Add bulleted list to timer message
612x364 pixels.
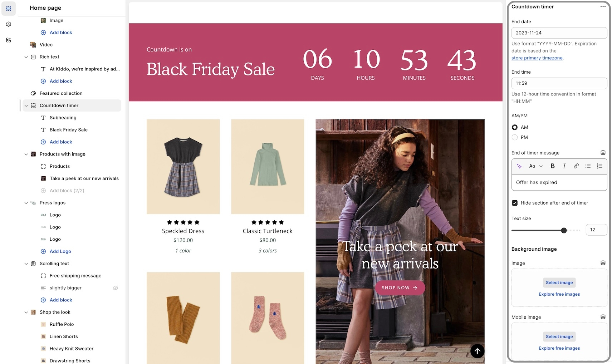click(588, 166)
